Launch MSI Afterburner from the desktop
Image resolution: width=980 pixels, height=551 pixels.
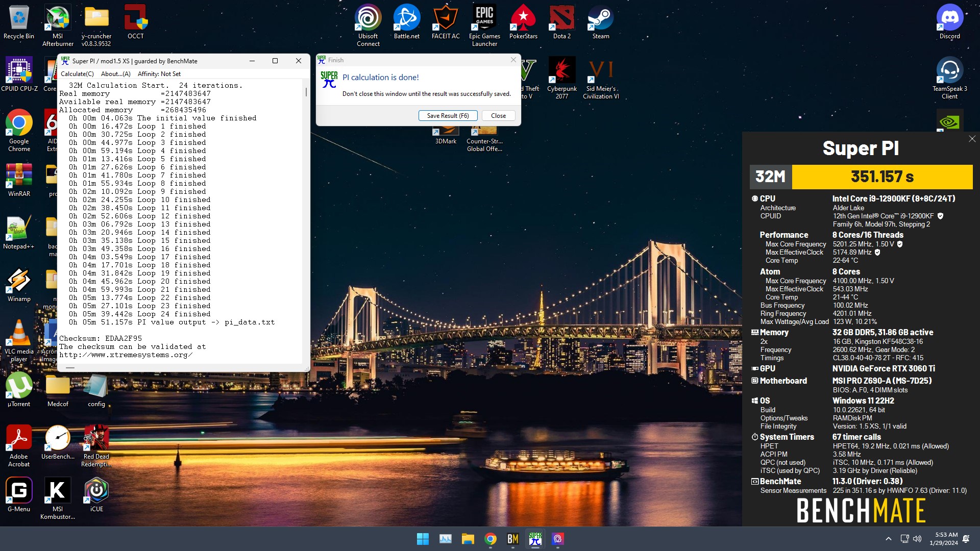(58, 26)
